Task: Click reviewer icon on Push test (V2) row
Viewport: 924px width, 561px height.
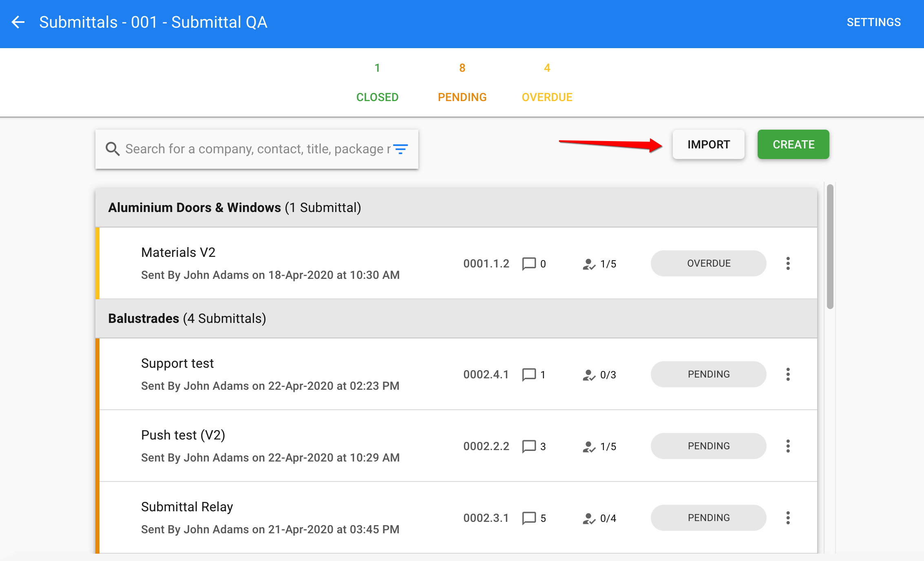Action: click(x=589, y=447)
